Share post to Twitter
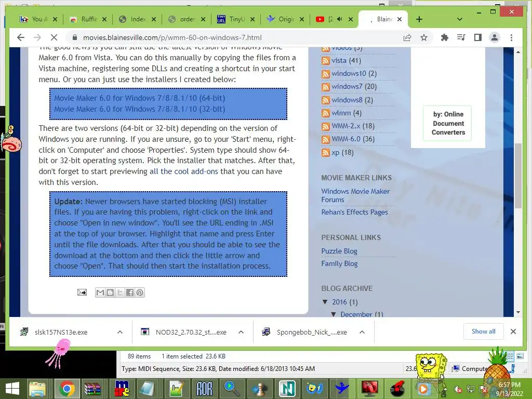 (120, 292)
